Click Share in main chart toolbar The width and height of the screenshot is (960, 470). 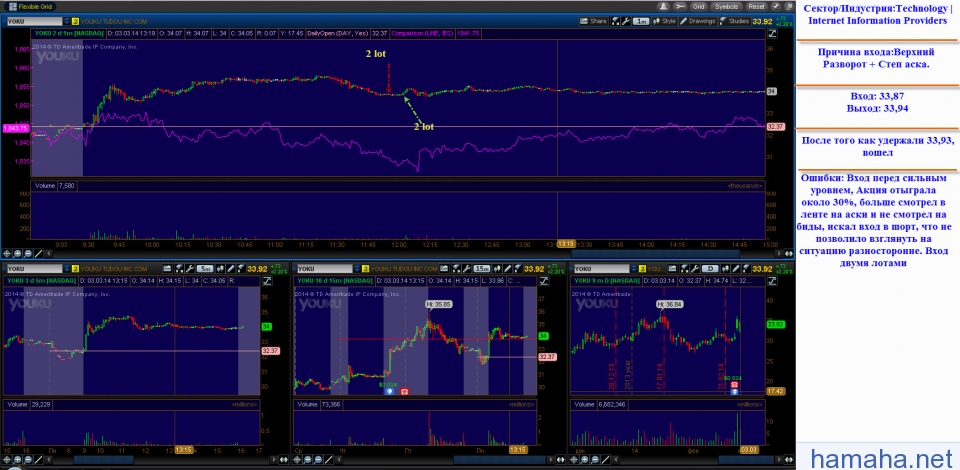coord(593,21)
